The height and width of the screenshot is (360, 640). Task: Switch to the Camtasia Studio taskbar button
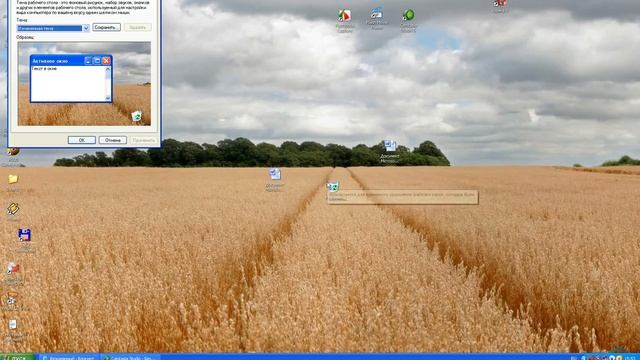click(x=130, y=357)
